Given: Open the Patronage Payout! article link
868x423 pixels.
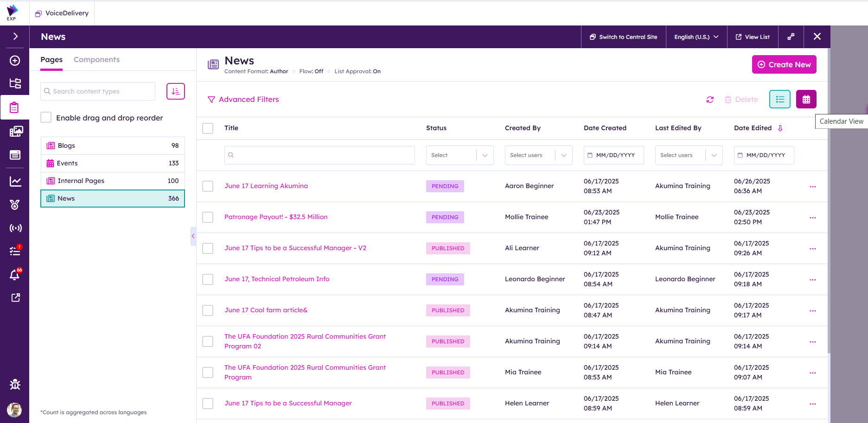Looking at the screenshot, I should pos(276,217).
